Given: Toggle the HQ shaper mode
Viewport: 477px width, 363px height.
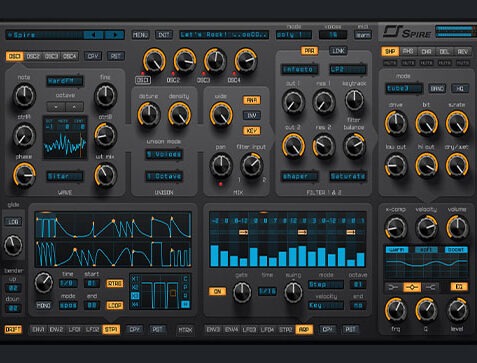Looking at the screenshot, I should coord(460,88).
